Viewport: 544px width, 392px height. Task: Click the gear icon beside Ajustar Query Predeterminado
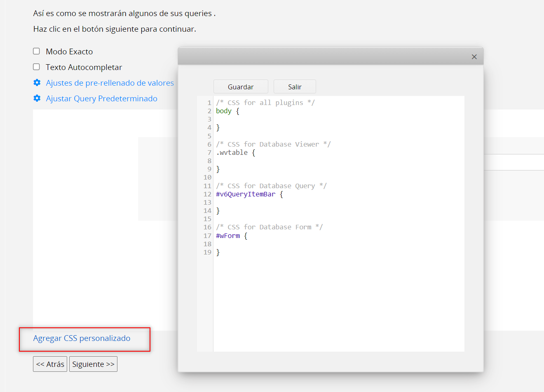[x=37, y=98]
